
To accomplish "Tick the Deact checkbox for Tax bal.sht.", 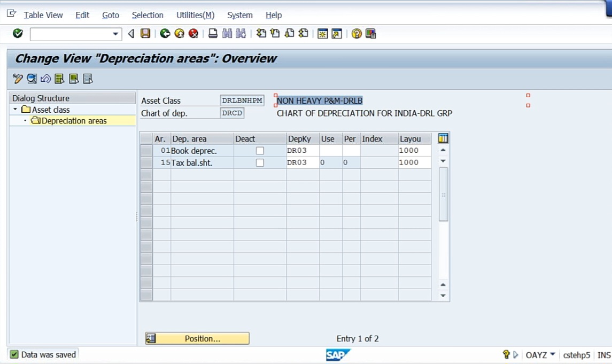I will [x=260, y=162].
